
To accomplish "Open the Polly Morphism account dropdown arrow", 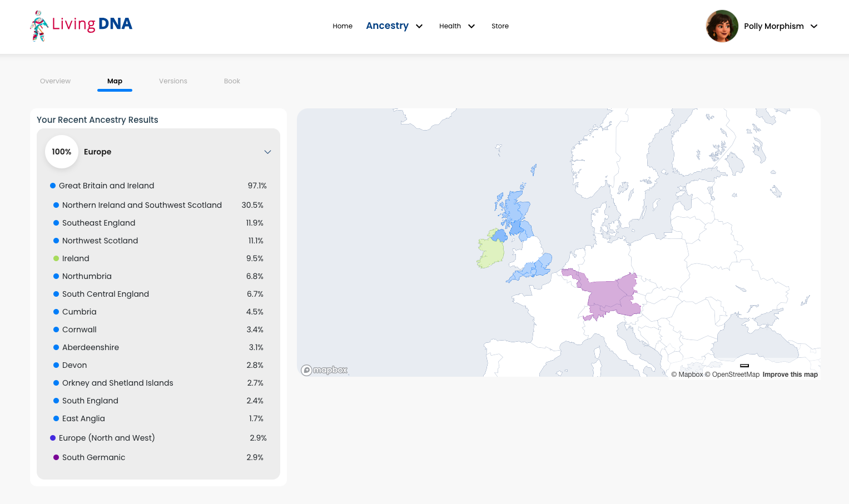I will pos(814,26).
